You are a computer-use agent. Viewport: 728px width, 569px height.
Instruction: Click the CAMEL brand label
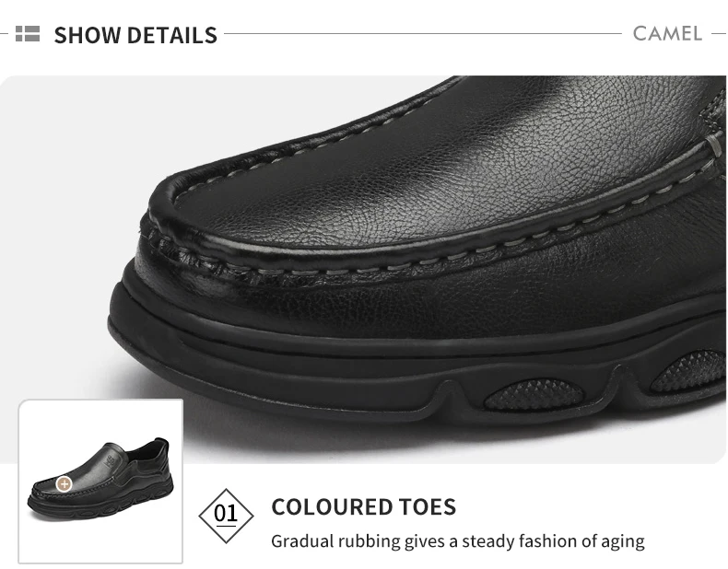pyautogui.click(x=667, y=34)
